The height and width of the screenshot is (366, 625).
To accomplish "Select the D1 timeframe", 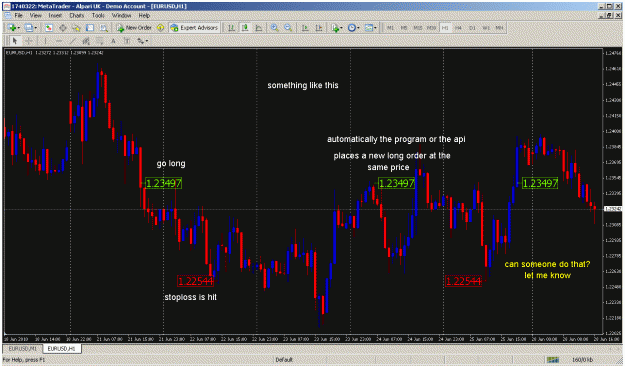I will coord(472,28).
